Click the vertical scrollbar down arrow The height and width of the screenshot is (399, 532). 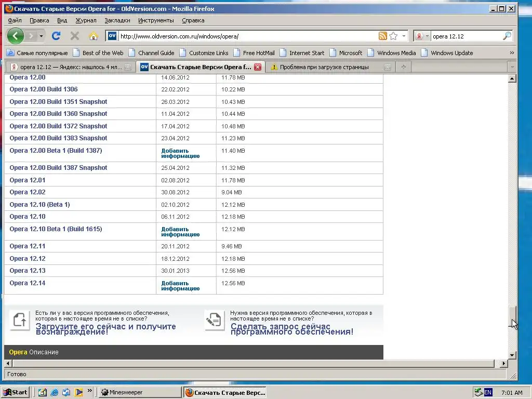(x=512, y=355)
